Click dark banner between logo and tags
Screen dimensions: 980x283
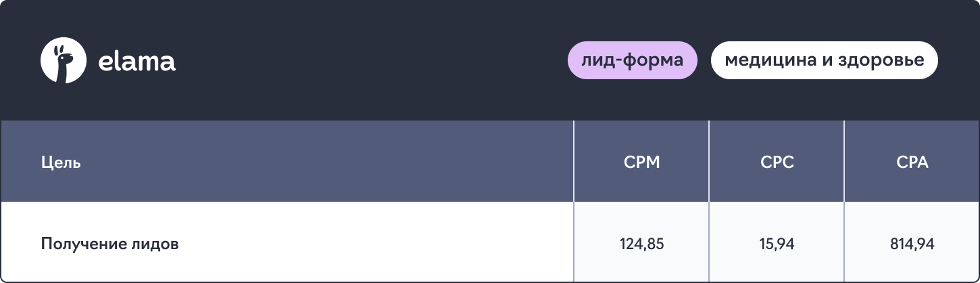point(372,60)
